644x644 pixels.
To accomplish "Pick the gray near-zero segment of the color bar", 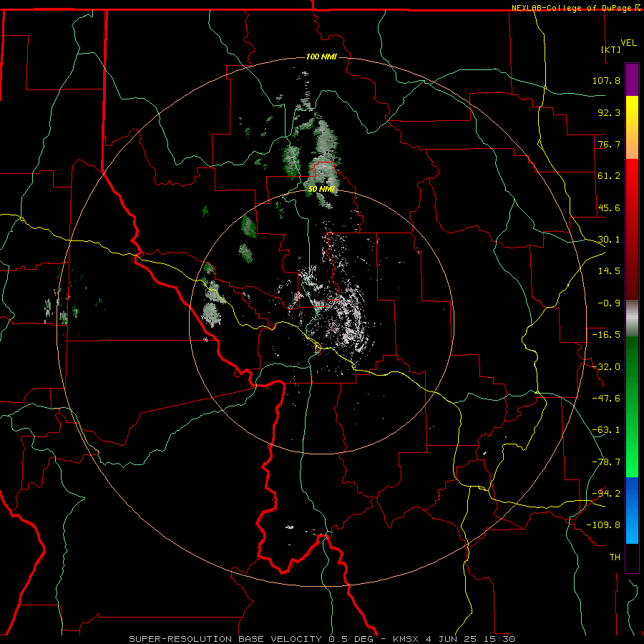I will click(x=632, y=318).
